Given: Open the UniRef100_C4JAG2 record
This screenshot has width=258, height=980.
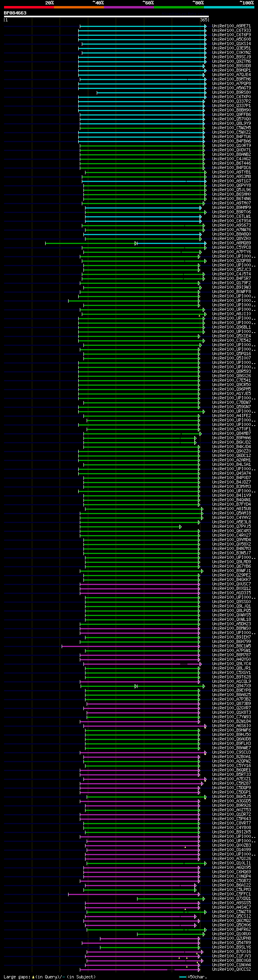Looking at the screenshot, I should 231,159.
